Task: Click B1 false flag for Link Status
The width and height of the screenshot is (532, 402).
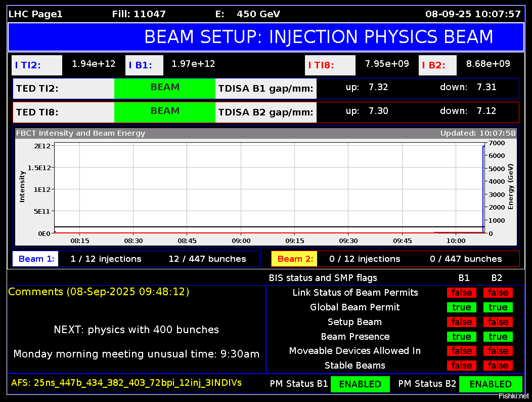Action: [461, 293]
